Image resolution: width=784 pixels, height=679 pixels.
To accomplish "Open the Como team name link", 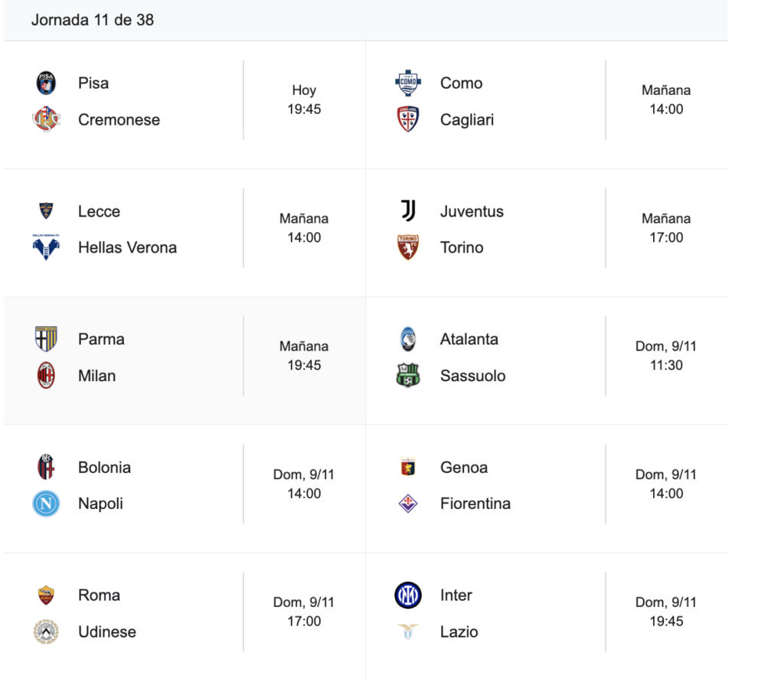I will pos(461,83).
